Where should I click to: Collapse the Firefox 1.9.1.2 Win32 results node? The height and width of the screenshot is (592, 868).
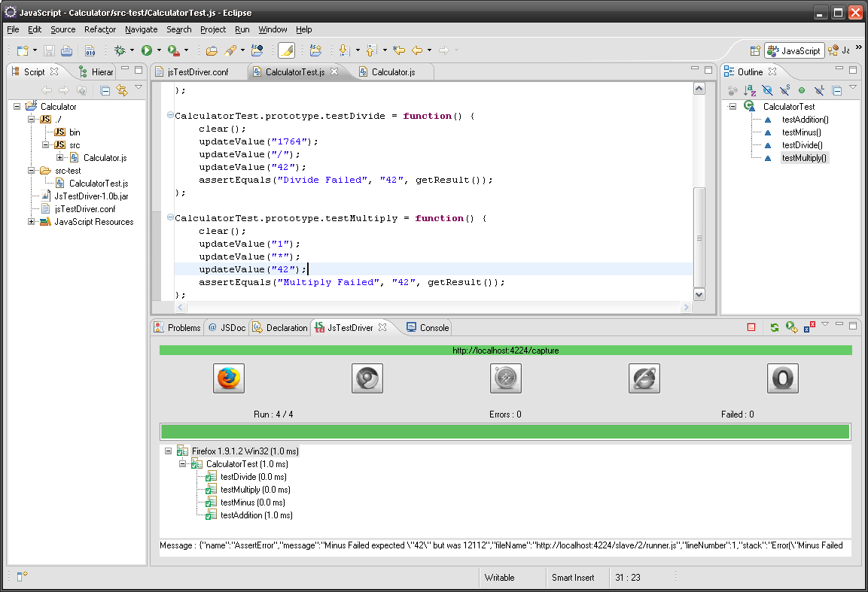168,451
